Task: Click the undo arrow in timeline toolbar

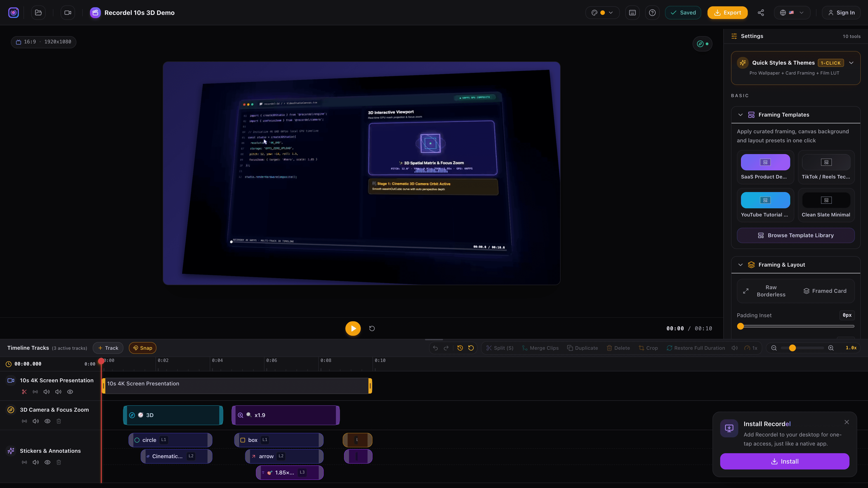Action: point(435,348)
